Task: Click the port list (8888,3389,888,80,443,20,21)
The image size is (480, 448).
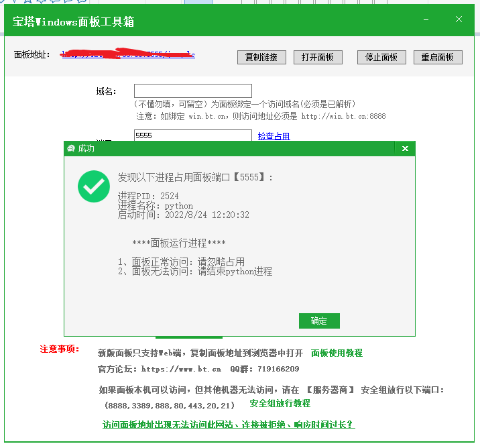Action: (x=170, y=406)
